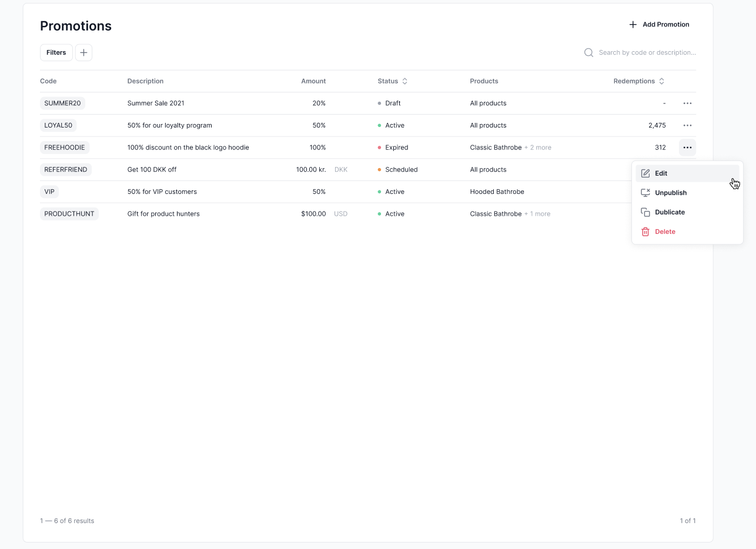Click the FREEHOODIE code badge

click(x=65, y=148)
